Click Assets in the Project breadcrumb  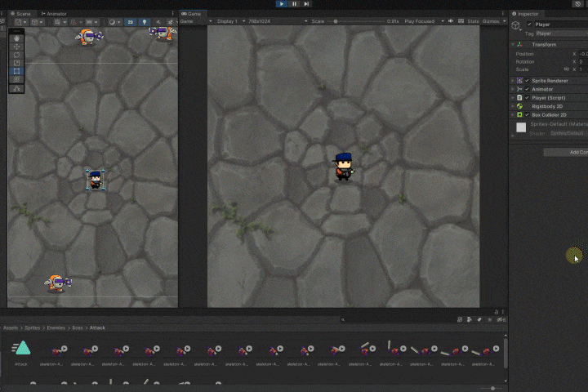click(x=11, y=327)
